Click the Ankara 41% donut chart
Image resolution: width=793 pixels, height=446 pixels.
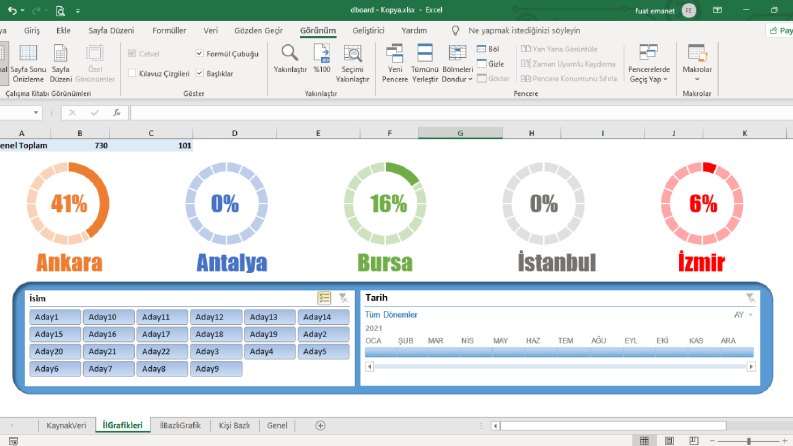[x=68, y=203]
